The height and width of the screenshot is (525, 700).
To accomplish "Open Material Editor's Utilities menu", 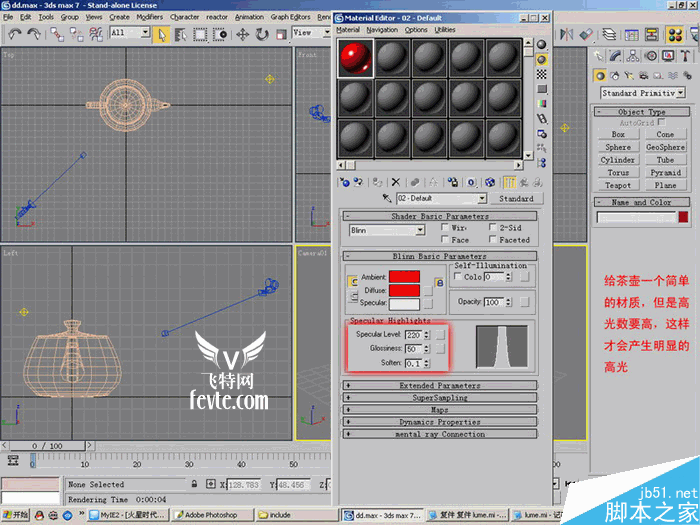I will tap(445, 30).
